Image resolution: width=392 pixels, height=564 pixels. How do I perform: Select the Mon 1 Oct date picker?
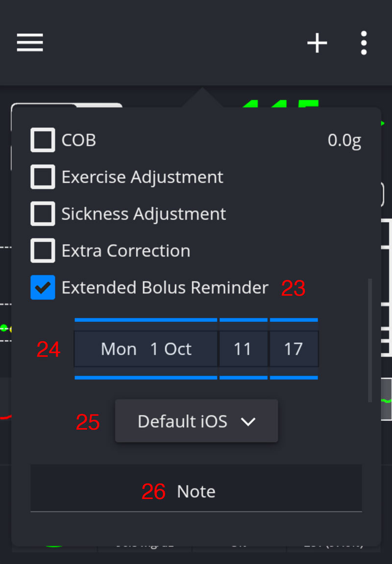coord(146,349)
